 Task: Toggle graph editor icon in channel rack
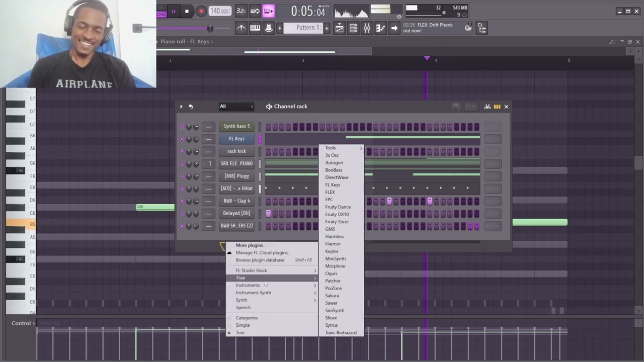click(488, 107)
